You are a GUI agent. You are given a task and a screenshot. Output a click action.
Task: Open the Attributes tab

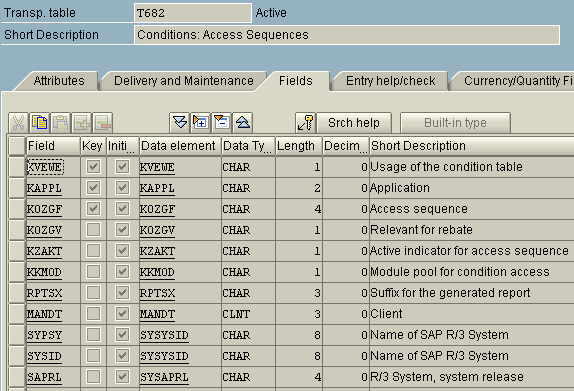coord(59,81)
